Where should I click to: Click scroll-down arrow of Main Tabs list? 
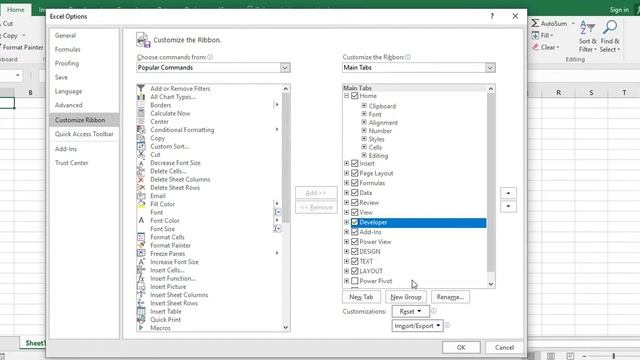pos(491,284)
